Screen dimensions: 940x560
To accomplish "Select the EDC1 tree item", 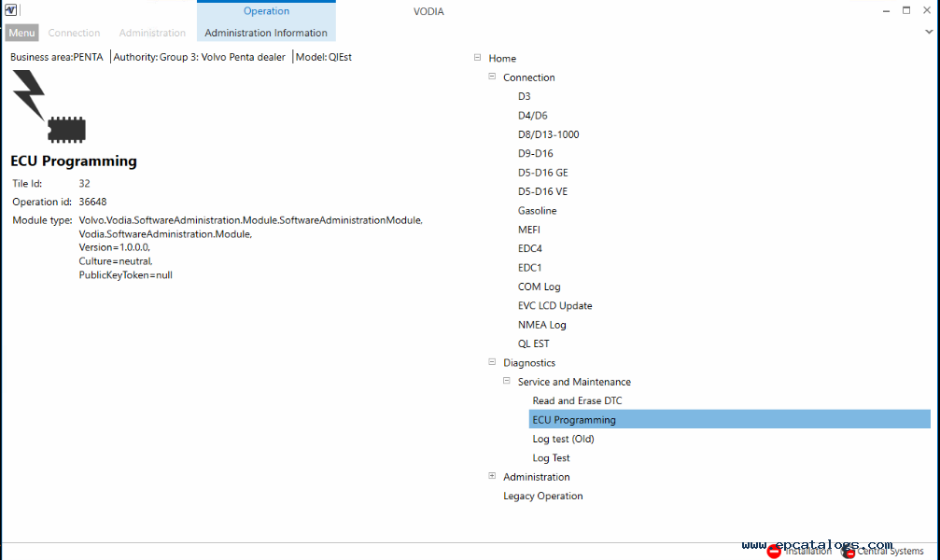I will click(529, 268).
